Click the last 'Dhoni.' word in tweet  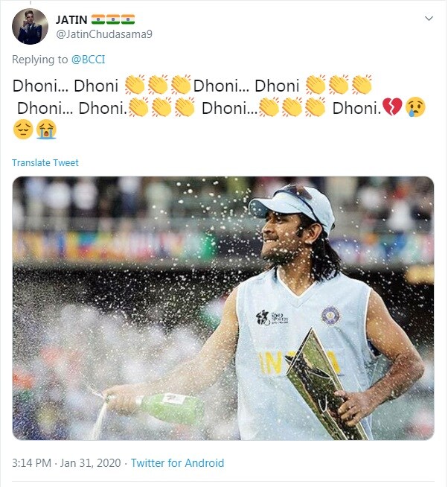click(x=356, y=109)
